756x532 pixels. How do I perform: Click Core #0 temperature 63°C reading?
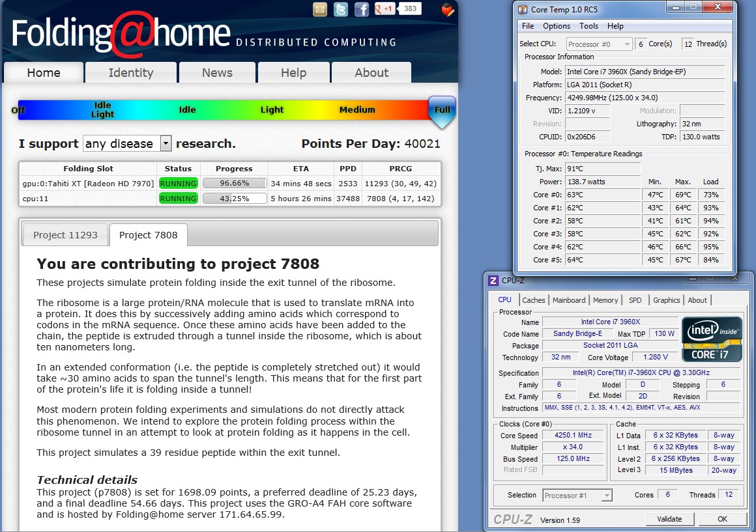(603, 195)
